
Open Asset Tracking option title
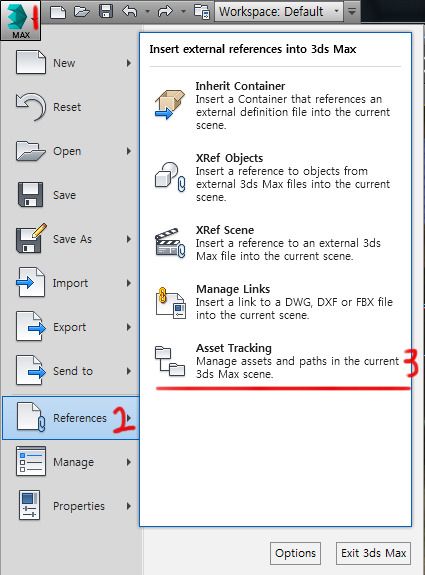(234, 348)
